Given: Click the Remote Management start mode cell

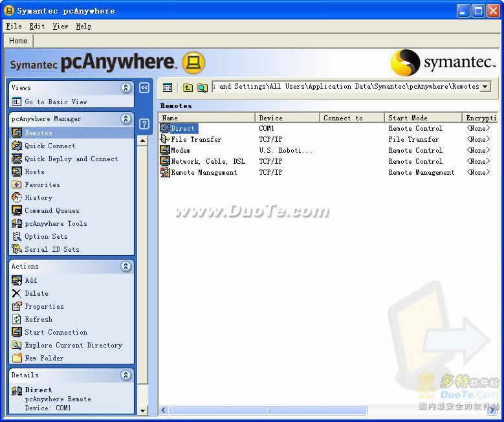Looking at the screenshot, I should pyautogui.click(x=421, y=172).
